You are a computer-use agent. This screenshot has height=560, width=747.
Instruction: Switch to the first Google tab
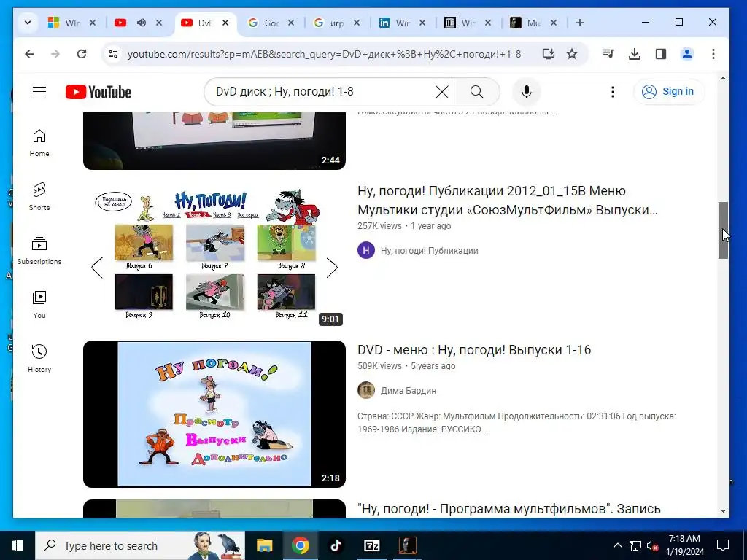pos(264,23)
